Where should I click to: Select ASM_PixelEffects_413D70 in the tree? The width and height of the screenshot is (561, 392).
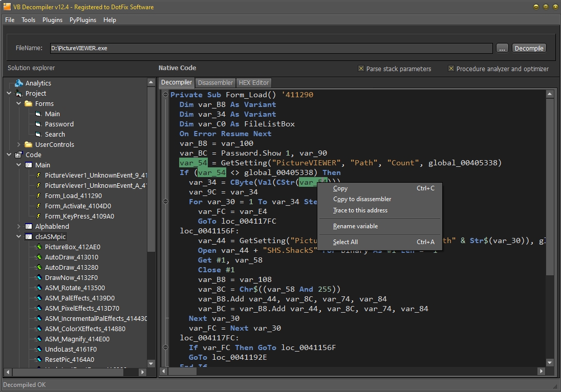(x=82, y=308)
